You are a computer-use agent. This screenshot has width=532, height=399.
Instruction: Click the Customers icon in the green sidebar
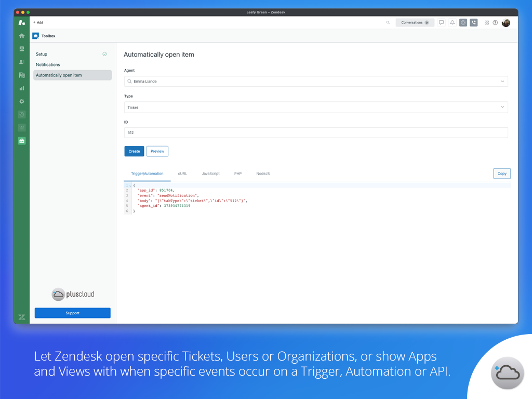21,62
